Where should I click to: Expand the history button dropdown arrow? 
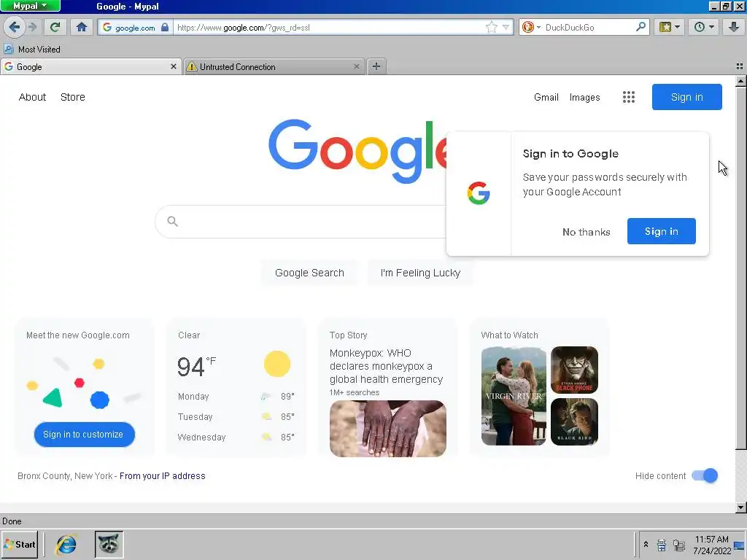tap(711, 27)
